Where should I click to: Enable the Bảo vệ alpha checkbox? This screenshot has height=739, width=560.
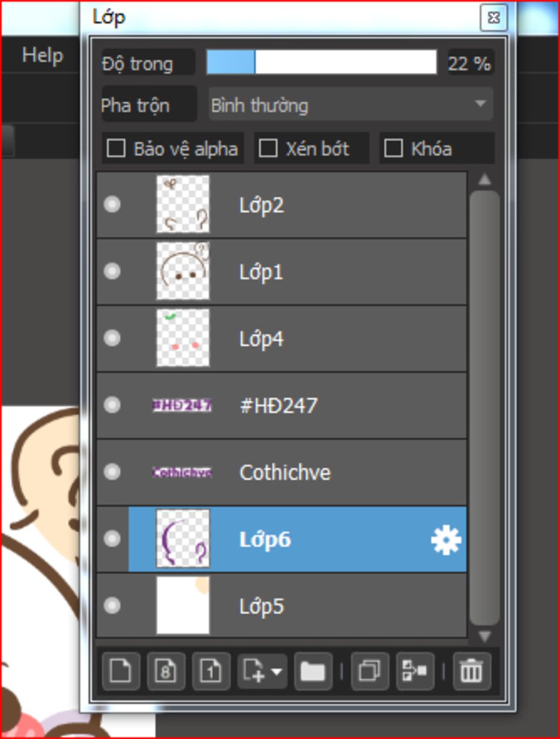click(116, 148)
